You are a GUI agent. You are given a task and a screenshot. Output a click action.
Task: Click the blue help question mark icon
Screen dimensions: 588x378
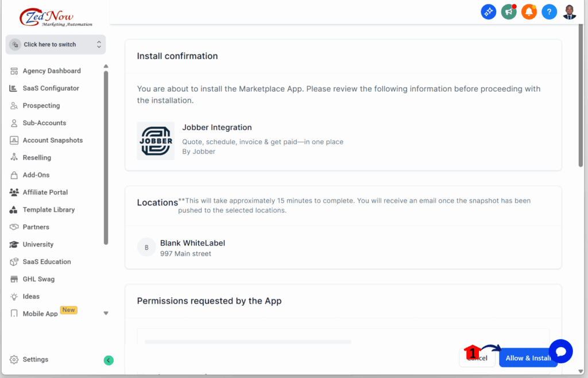549,11
